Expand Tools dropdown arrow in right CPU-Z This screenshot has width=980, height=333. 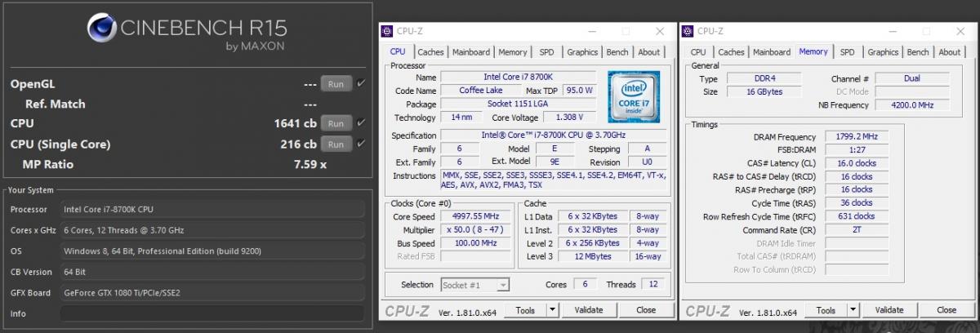tap(853, 310)
